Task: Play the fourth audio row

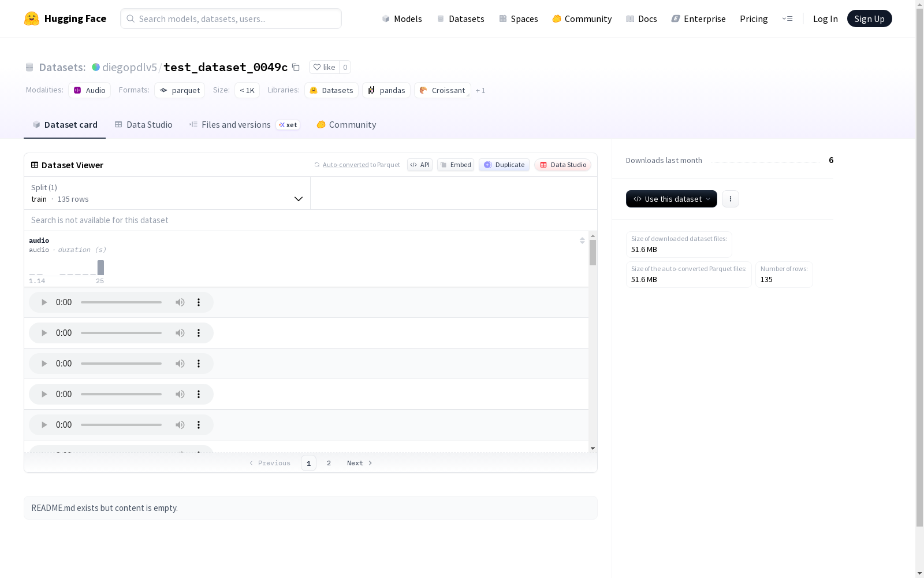Action: click(44, 394)
